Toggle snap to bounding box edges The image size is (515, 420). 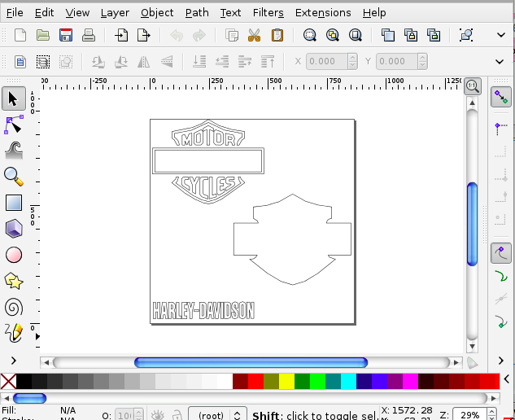coord(501,152)
